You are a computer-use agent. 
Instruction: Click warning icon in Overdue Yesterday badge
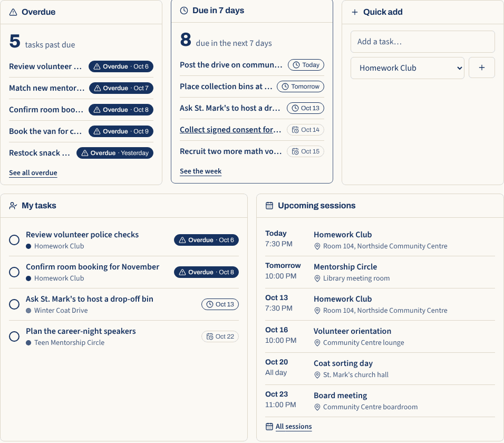coord(85,153)
